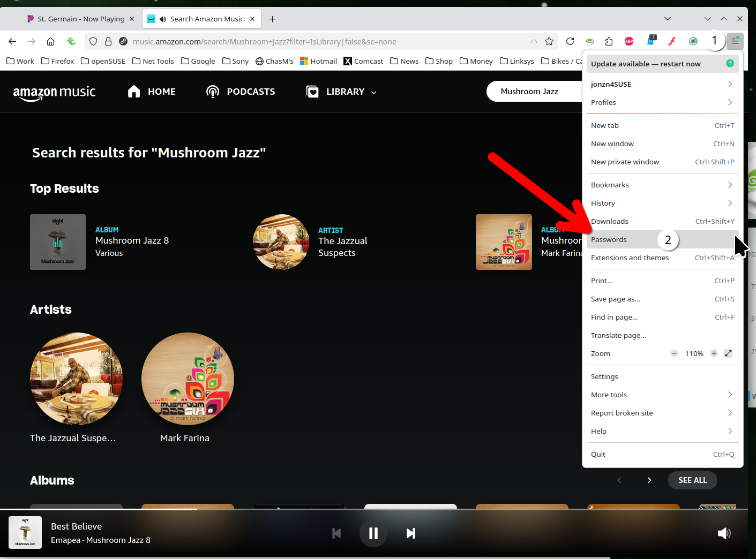Select New tab menu item

pyautogui.click(x=662, y=125)
